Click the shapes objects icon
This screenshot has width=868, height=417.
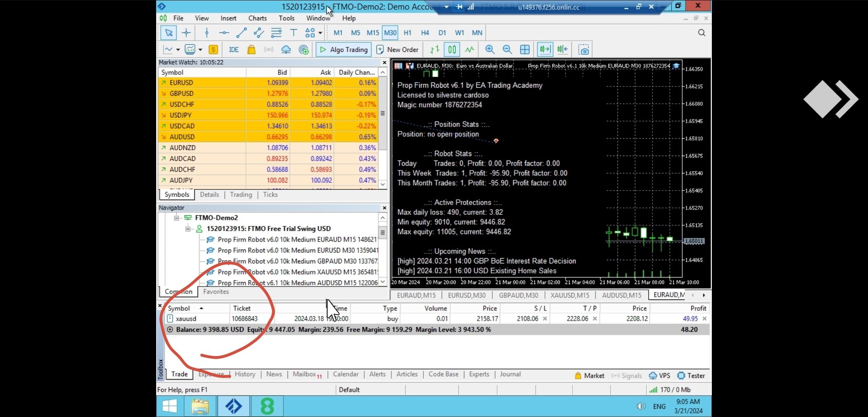(310, 33)
